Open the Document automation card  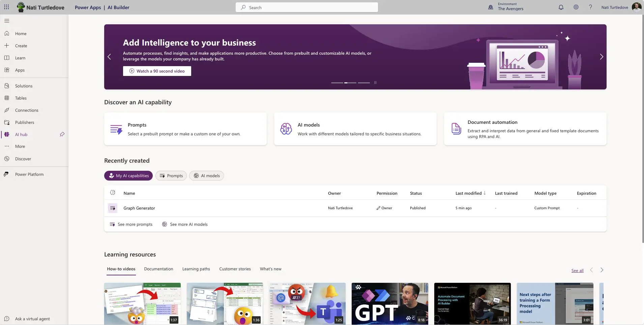click(x=525, y=129)
